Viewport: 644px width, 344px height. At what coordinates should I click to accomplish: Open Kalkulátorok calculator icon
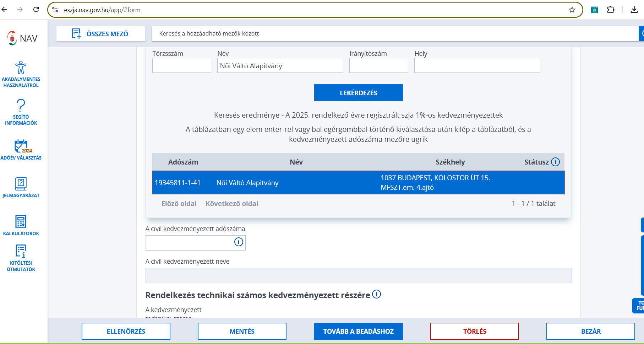pos(21,222)
